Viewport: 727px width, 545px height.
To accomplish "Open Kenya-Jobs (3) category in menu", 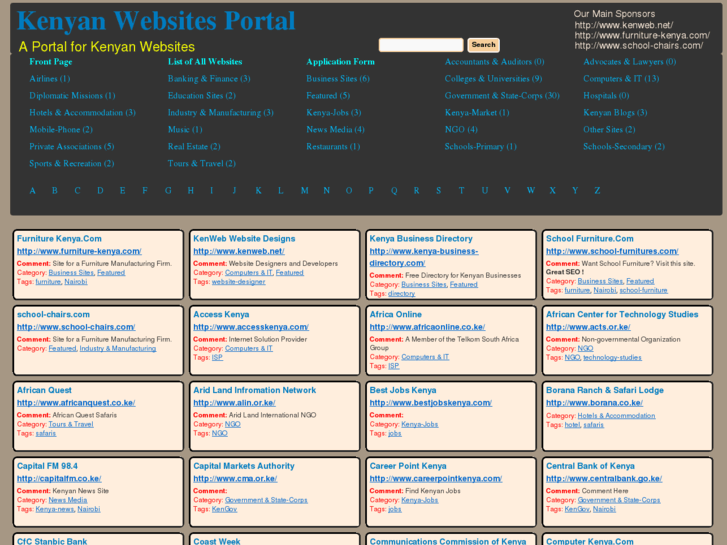I will pos(334,113).
